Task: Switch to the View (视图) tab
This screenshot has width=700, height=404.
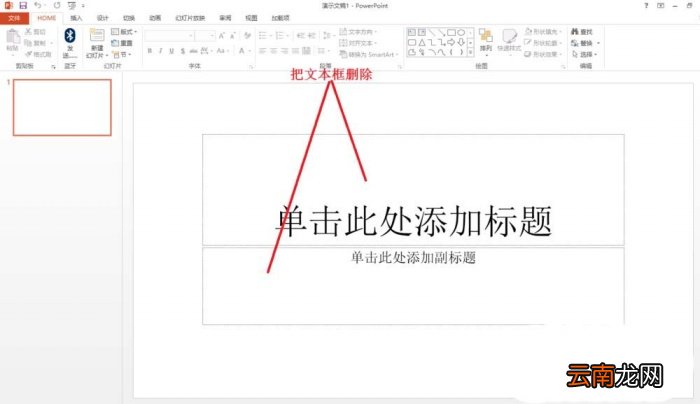Action: click(x=251, y=18)
